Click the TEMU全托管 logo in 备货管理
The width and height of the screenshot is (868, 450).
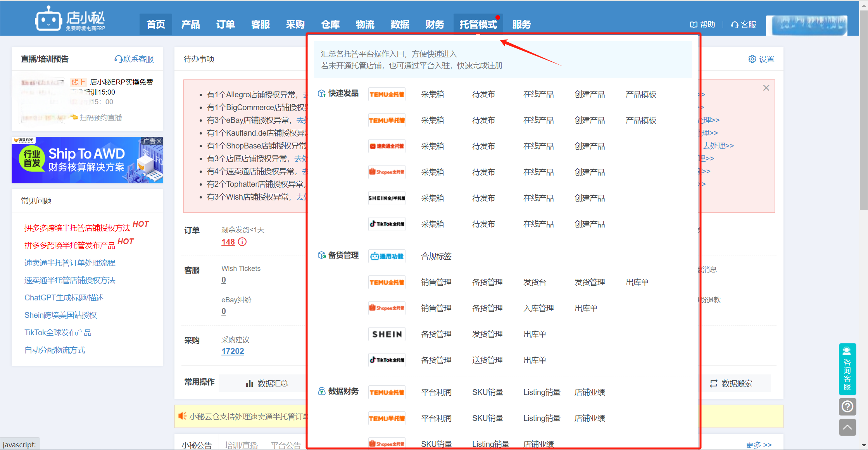pyautogui.click(x=387, y=282)
